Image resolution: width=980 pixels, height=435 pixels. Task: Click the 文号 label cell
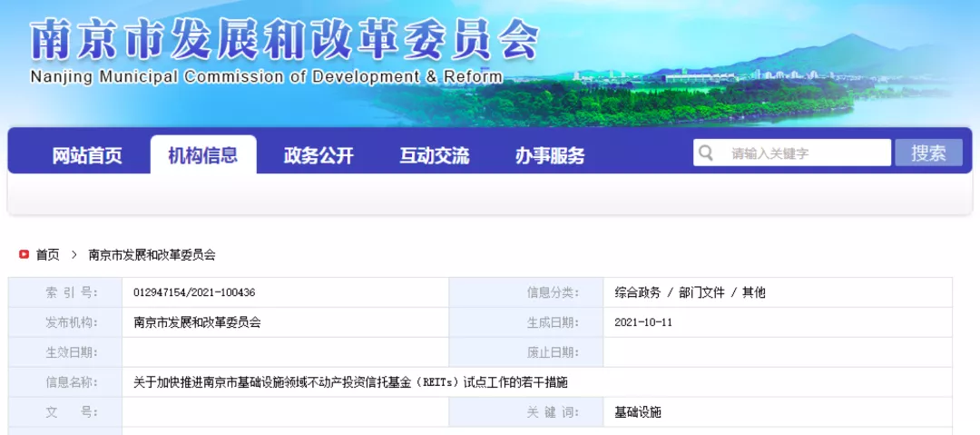point(65,412)
